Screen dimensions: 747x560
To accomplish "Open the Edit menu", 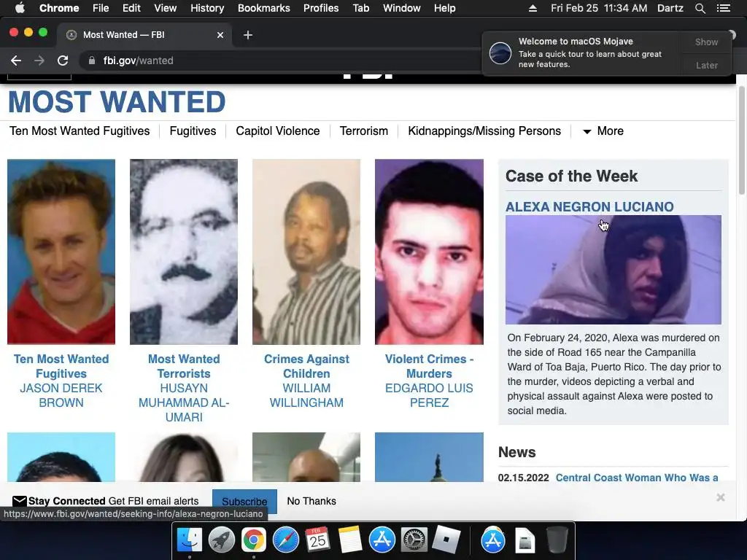I will 131,8.
